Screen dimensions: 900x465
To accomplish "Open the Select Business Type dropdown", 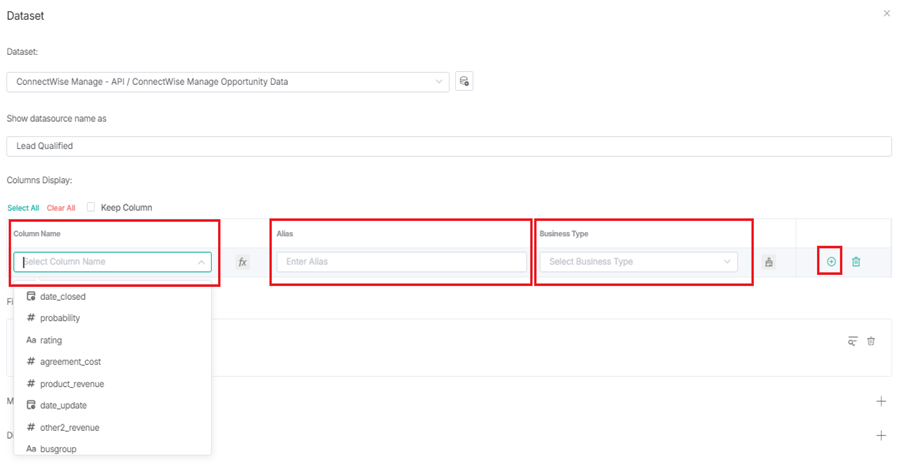I will coord(638,262).
